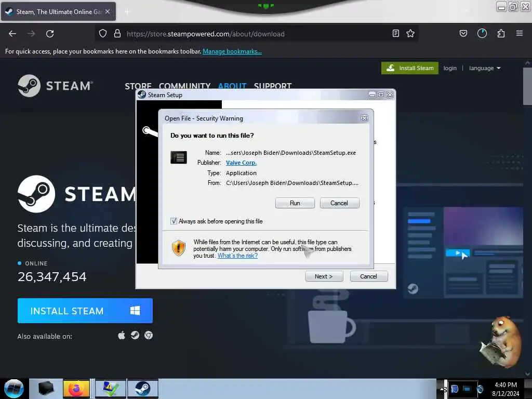
Task: Expand the language dropdown
Action: 485,68
